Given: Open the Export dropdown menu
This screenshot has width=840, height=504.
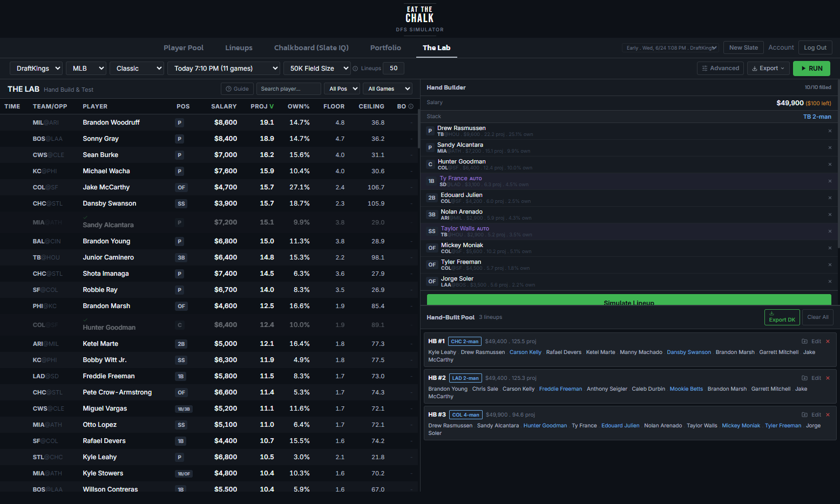Looking at the screenshot, I should pyautogui.click(x=768, y=69).
